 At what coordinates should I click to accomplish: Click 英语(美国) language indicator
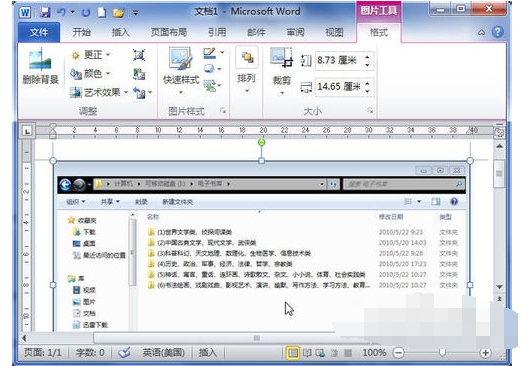[x=163, y=353]
